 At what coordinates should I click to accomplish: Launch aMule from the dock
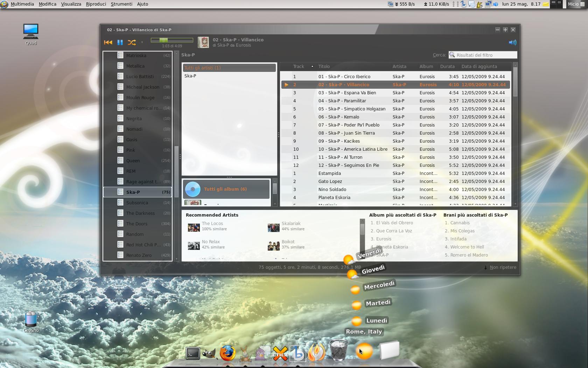(x=245, y=353)
